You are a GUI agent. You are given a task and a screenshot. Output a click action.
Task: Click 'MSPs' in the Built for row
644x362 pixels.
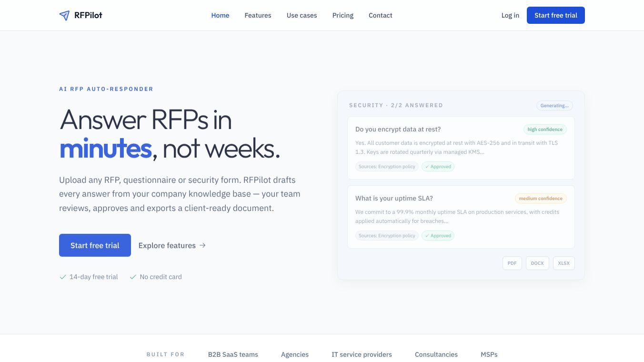tap(489, 354)
